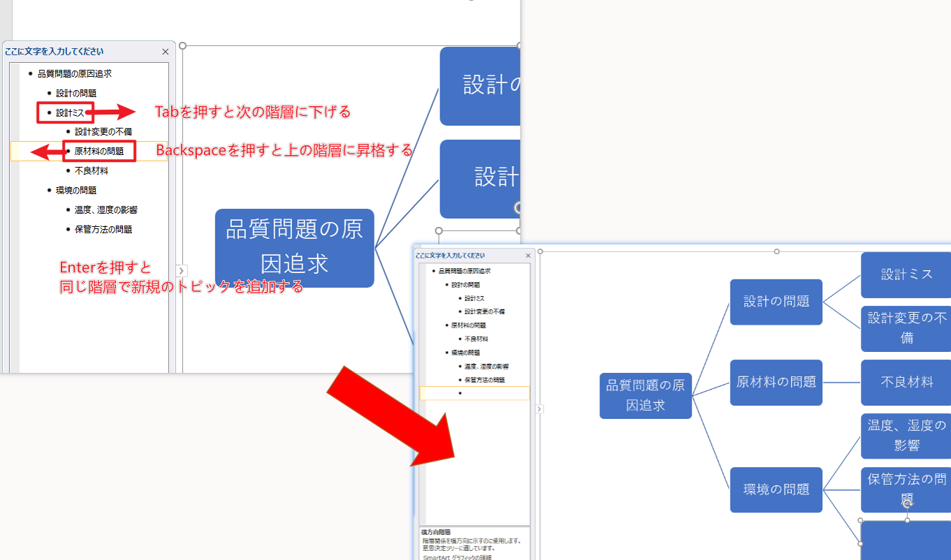The width and height of the screenshot is (951, 560).
Task: Select the 設計変更の不備 shape in lower diagram
Action: pyautogui.click(x=906, y=328)
